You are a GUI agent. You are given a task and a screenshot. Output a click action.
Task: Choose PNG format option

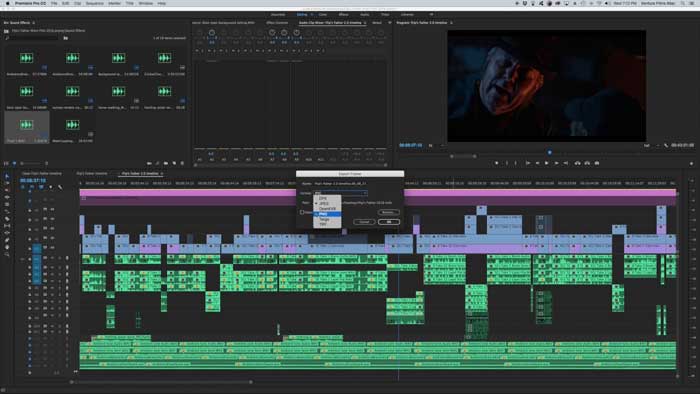[327, 214]
